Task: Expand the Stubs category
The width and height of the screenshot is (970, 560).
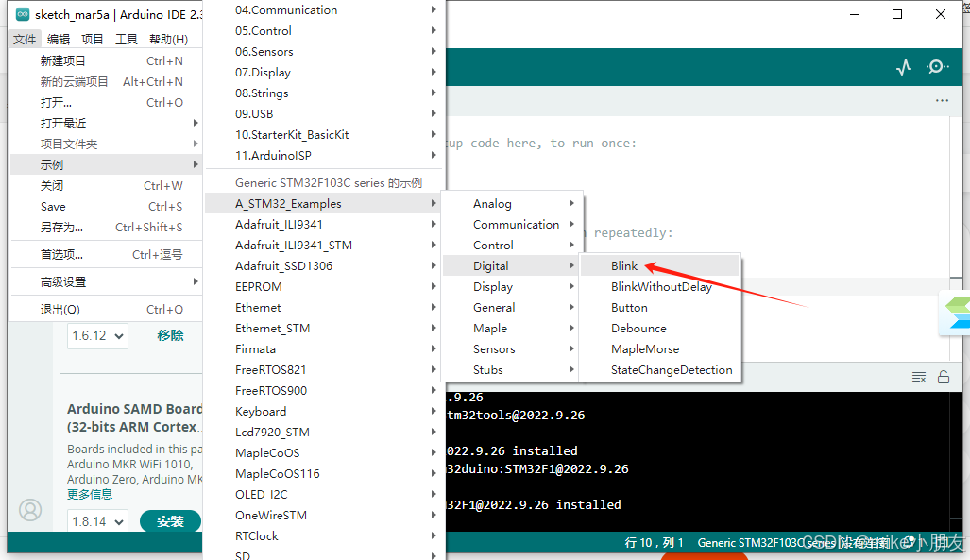Action: (512, 369)
